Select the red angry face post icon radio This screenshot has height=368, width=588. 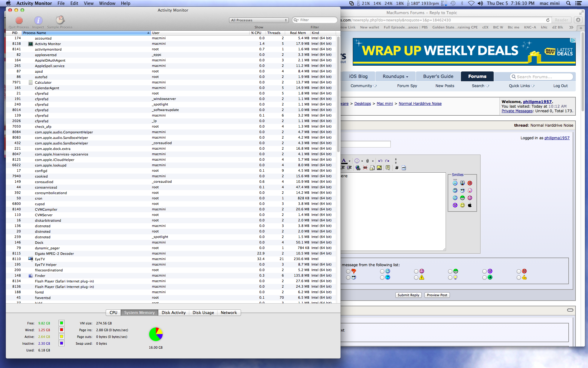click(x=519, y=271)
